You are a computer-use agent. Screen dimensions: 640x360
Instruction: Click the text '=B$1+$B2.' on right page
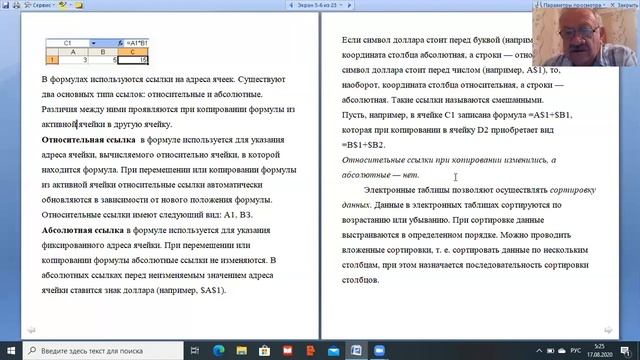click(363, 145)
